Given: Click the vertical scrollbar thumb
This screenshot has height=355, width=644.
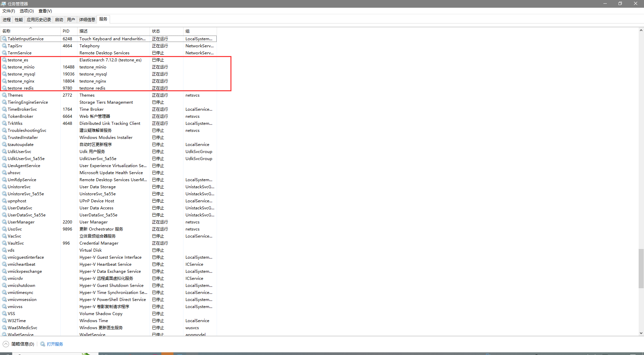Looking at the screenshot, I should 641,268.
